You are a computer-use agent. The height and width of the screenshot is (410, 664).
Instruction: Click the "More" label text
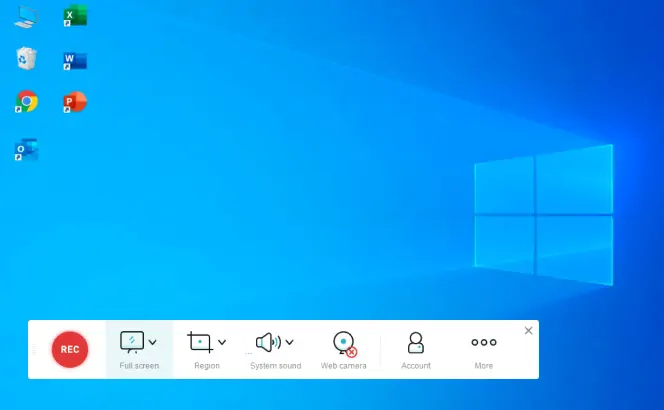tap(484, 366)
